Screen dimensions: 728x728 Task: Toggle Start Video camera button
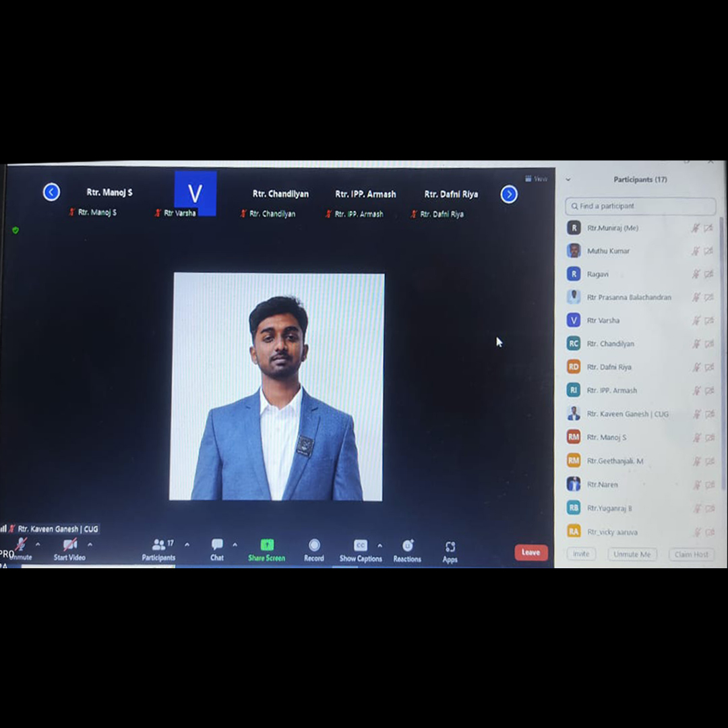tap(69, 545)
